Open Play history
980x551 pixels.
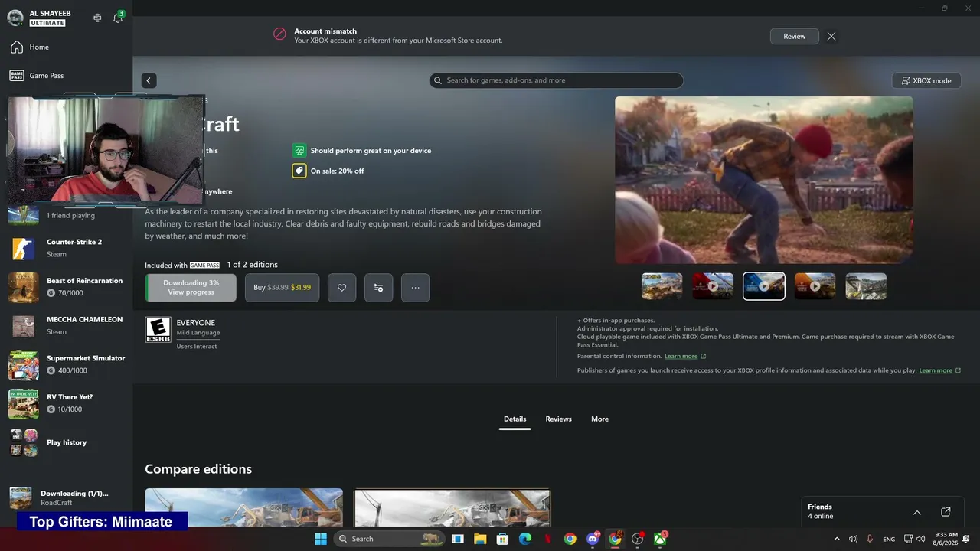[67, 442]
